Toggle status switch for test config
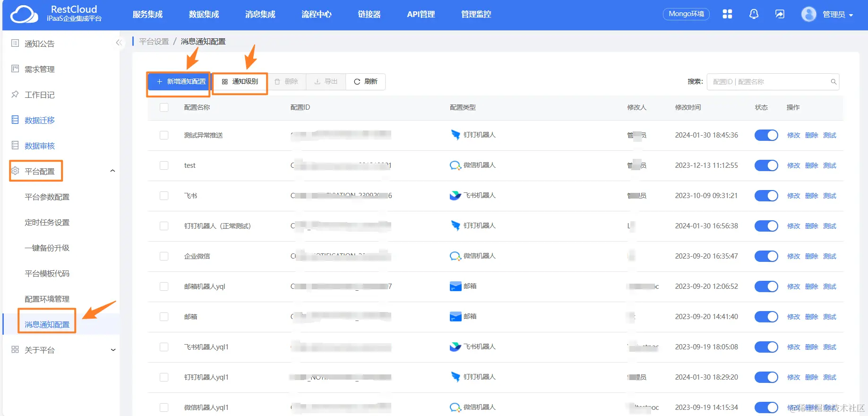 [x=766, y=165]
